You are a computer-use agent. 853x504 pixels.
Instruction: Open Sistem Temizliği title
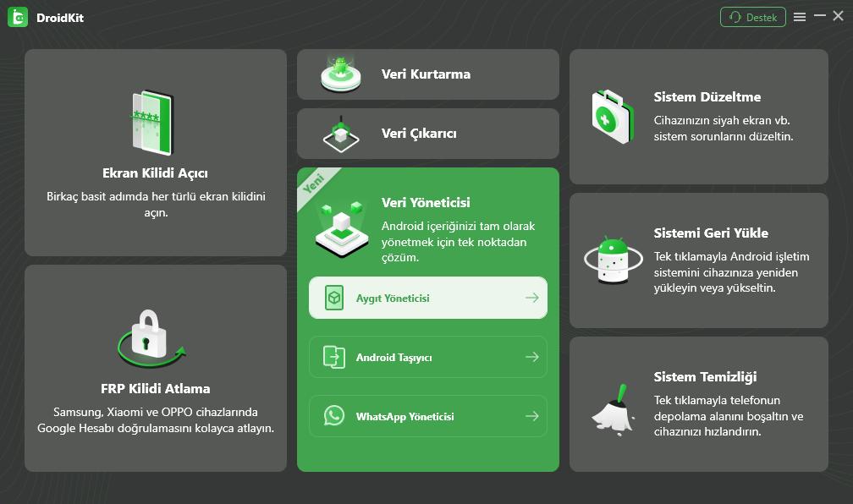click(x=705, y=377)
